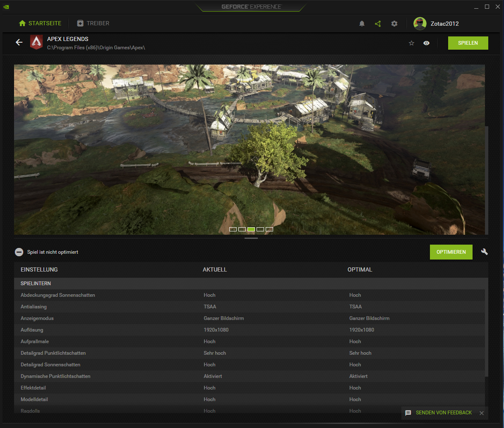Click the Apex Legends title text
The image size is (504, 428).
pyautogui.click(x=68, y=39)
